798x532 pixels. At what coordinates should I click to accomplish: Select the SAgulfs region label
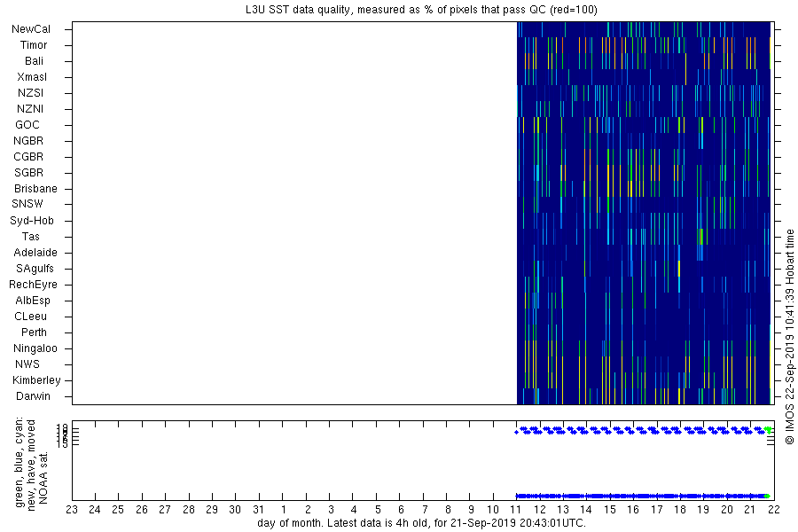[x=35, y=269]
